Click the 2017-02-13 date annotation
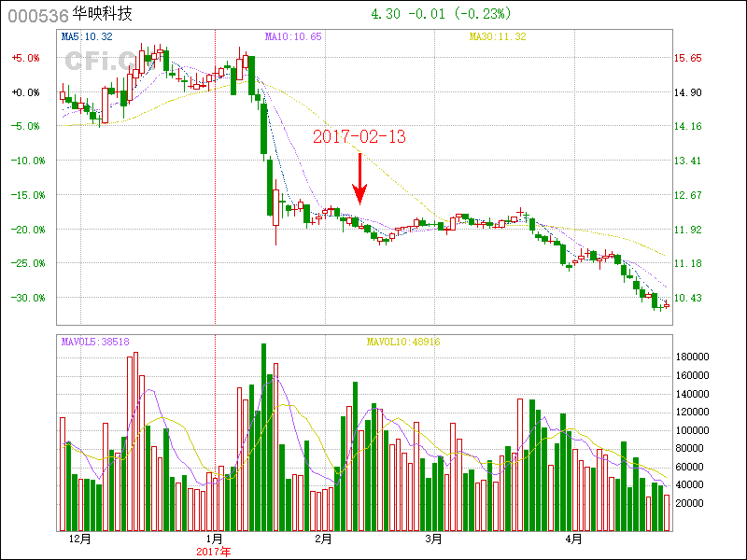Viewport: 747px width, 560px height. 359,136
